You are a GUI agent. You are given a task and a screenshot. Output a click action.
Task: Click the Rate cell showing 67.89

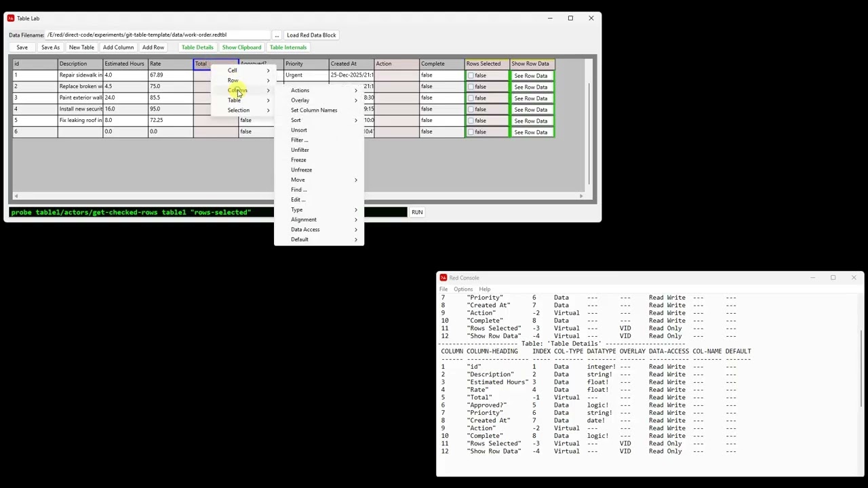pos(170,75)
